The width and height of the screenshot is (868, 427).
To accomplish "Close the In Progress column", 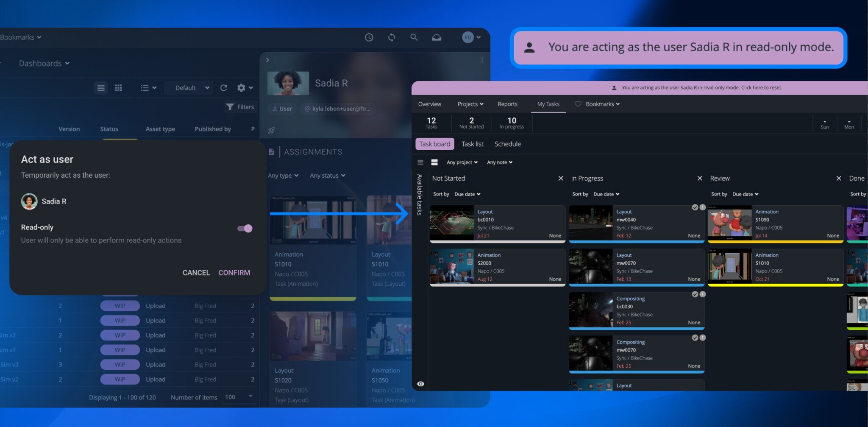I will pyautogui.click(x=700, y=179).
